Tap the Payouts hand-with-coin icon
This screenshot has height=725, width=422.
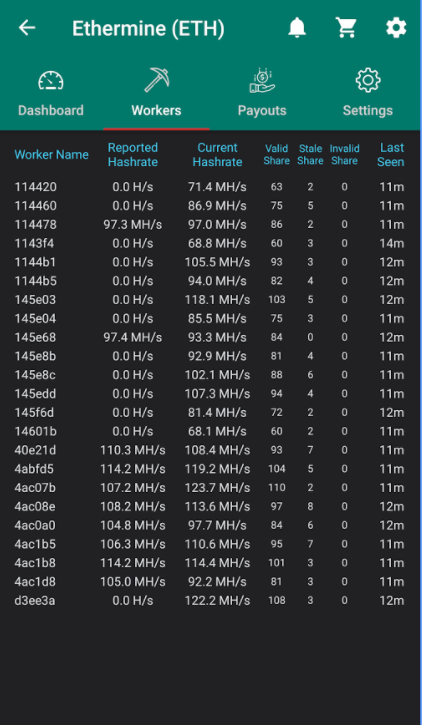click(x=262, y=80)
